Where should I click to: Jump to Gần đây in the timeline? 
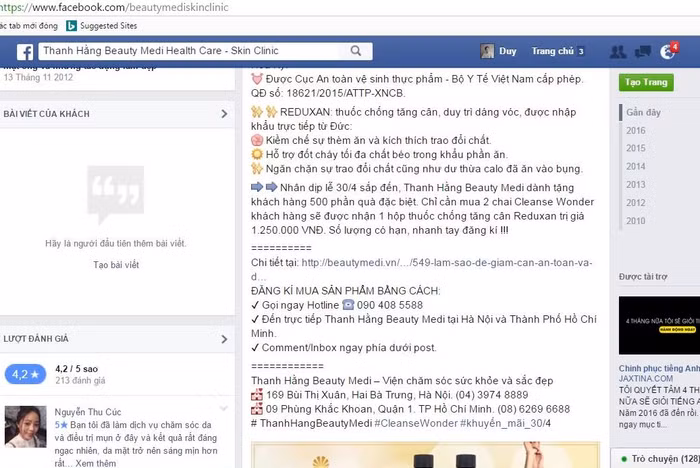643,113
